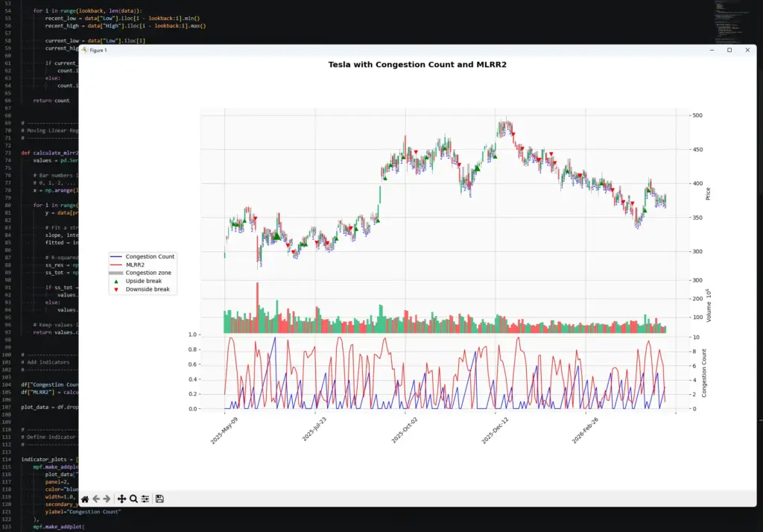Click editor code line 'return count'

[x=51, y=101]
